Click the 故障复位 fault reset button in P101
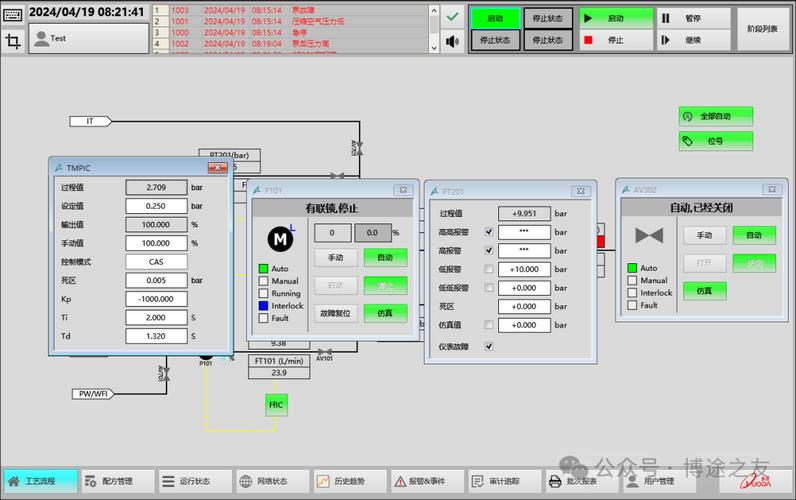This screenshot has width=796, height=500. pos(336,313)
